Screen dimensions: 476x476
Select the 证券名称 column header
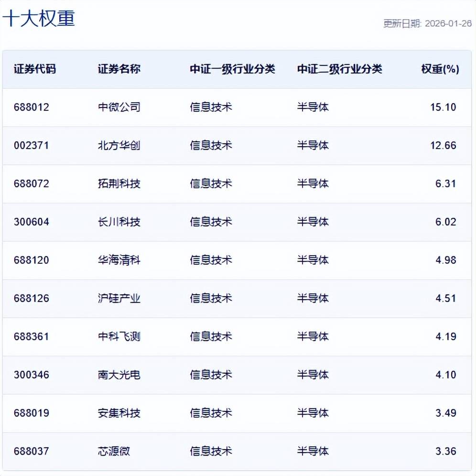click(x=119, y=69)
